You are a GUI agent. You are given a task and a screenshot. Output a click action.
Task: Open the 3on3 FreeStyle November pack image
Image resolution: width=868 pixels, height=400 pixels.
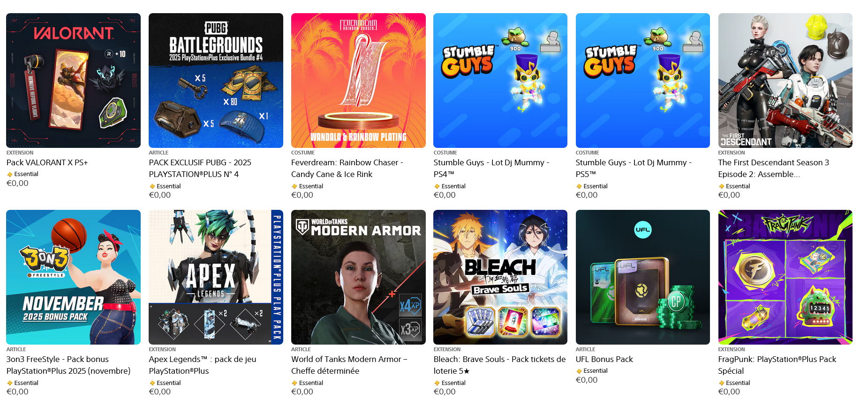tap(73, 277)
